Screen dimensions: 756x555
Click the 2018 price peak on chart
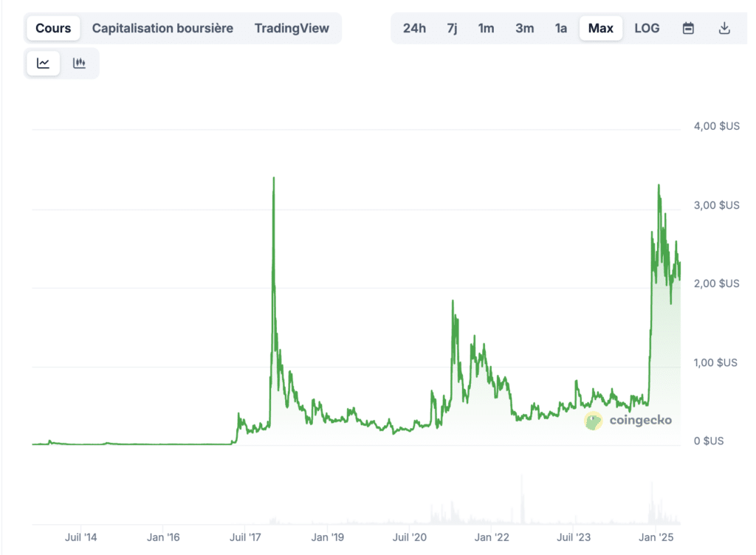[274, 178]
